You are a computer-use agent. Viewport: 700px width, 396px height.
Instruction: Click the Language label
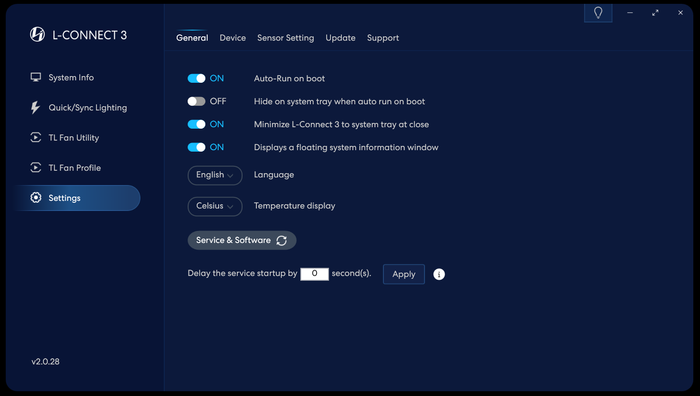click(274, 175)
